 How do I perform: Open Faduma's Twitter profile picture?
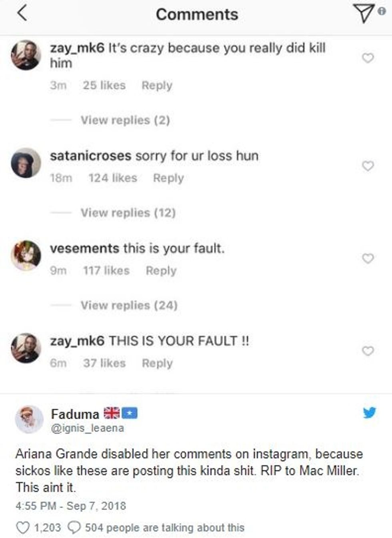pyautogui.click(x=29, y=420)
